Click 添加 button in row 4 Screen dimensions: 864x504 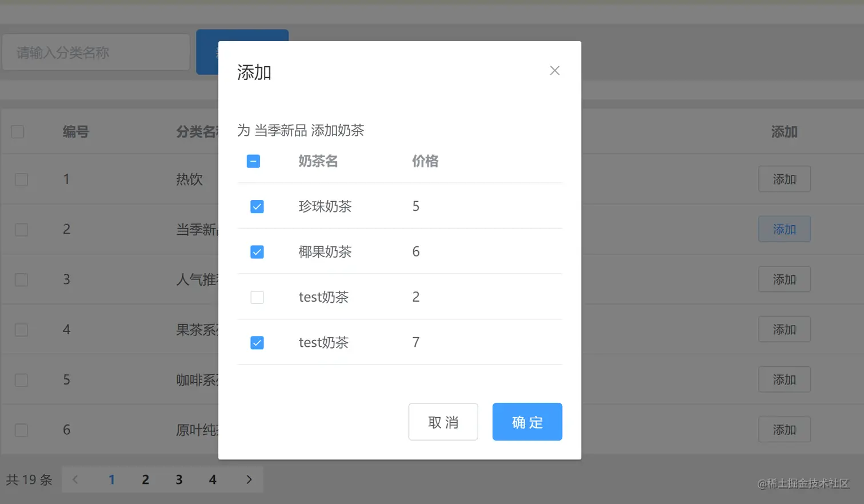(x=784, y=329)
